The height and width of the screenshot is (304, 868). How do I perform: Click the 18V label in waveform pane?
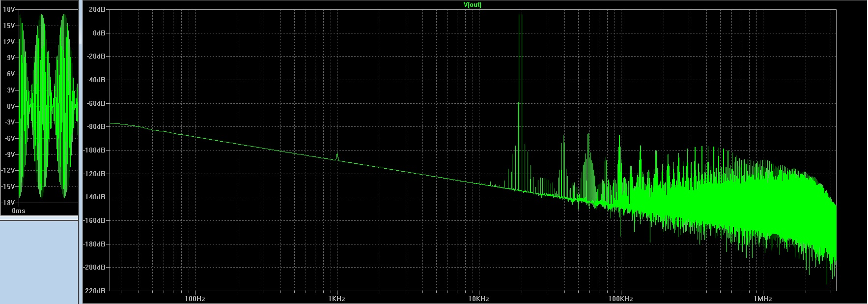point(8,9)
